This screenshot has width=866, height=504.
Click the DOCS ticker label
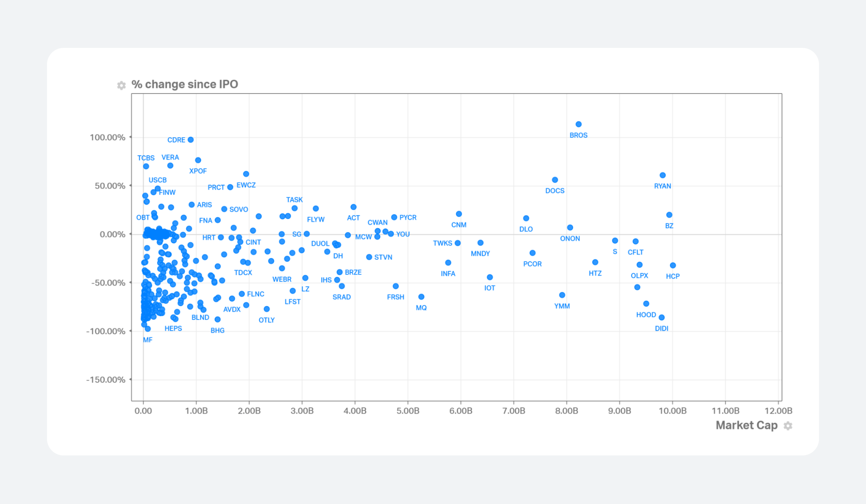(x=555, y=191)
